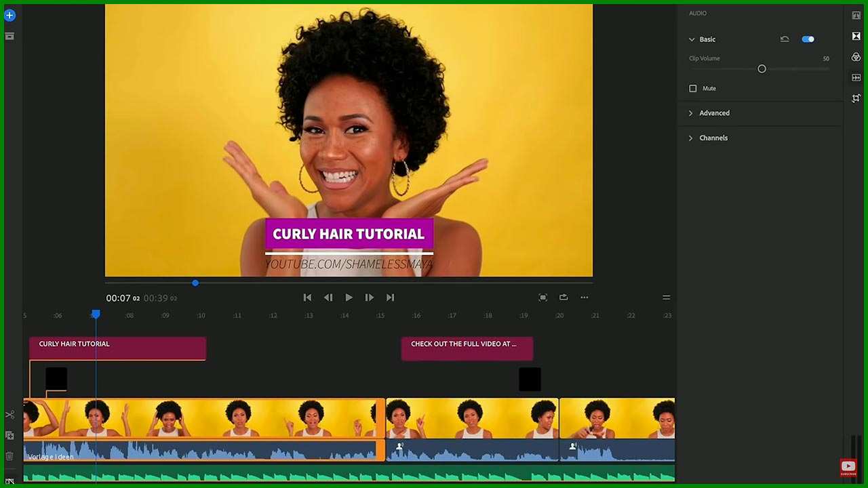
Task: Open the Project panel icon below the plus
Action: (9, 36)
